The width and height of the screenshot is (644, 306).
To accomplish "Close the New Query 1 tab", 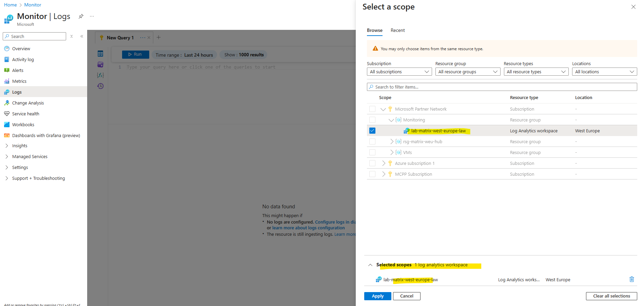I will 149,38.
